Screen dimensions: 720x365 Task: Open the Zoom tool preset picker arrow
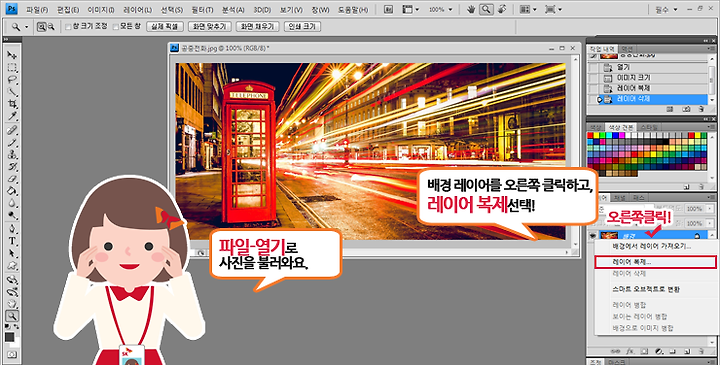tap(26, 27)
